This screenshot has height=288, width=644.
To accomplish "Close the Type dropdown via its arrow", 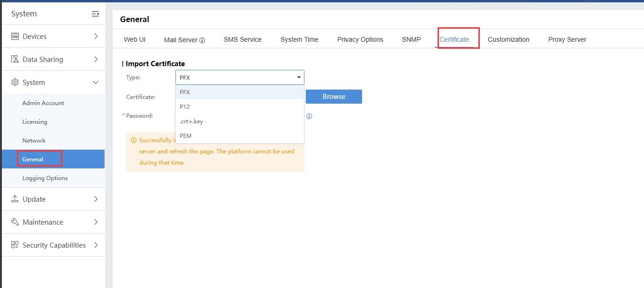I will coord(299,77).
